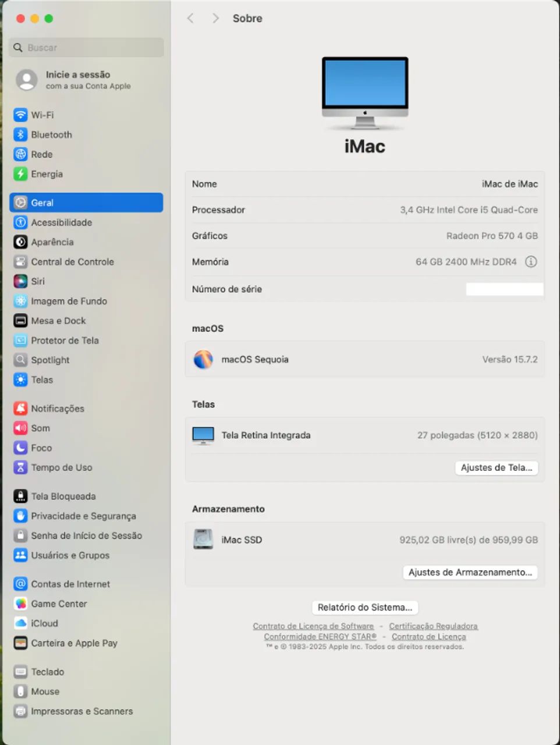This screenshot has height=745, width=560.
Task: Click the iMac SSD disk icon
Action: [x=203, y=540]
